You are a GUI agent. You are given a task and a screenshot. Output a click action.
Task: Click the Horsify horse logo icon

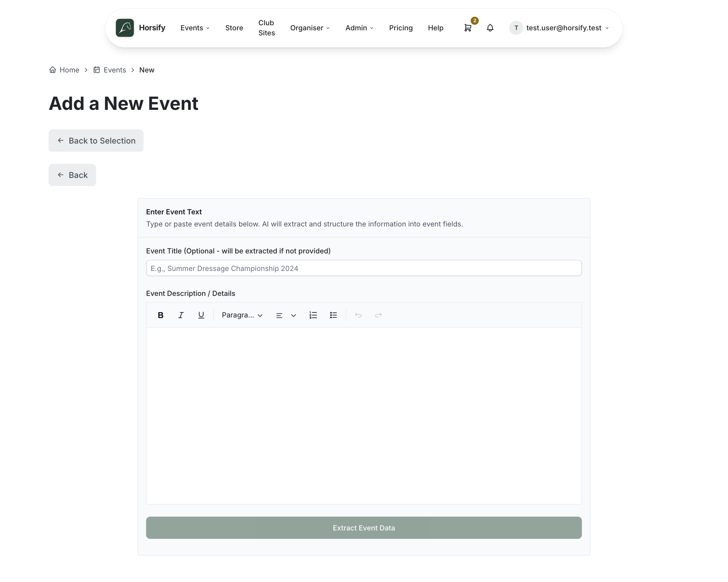pos(125,28)
